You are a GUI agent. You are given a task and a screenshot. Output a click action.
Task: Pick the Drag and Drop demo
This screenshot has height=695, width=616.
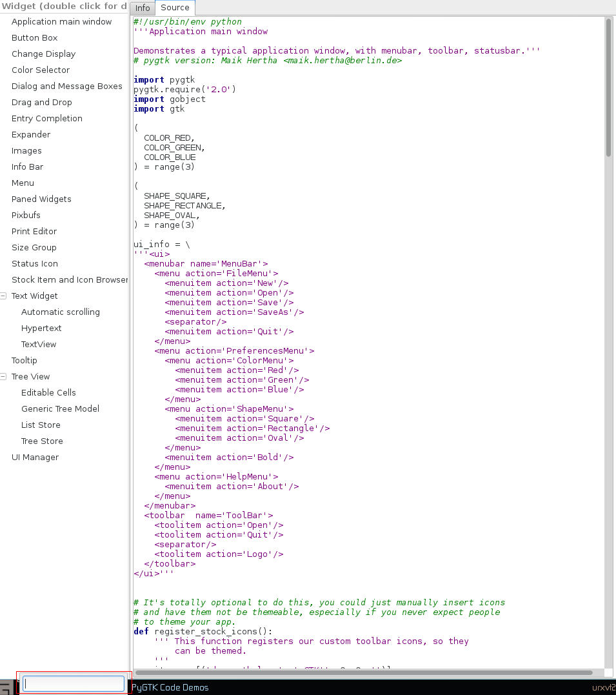point(42,102)
